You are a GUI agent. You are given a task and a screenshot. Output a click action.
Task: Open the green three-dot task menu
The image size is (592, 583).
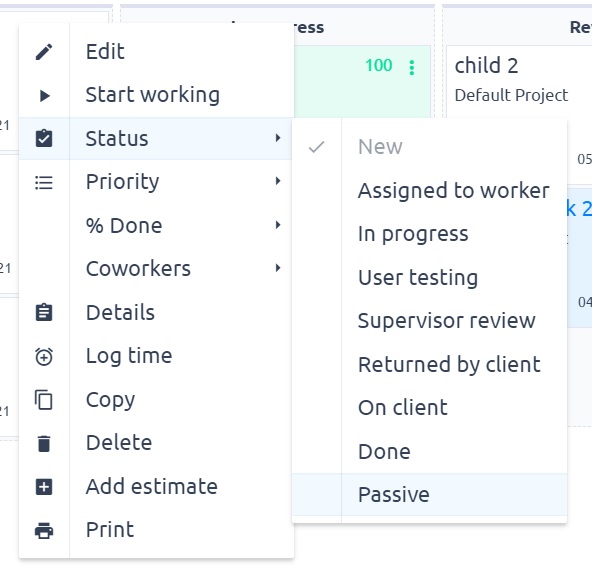[412, 68]
